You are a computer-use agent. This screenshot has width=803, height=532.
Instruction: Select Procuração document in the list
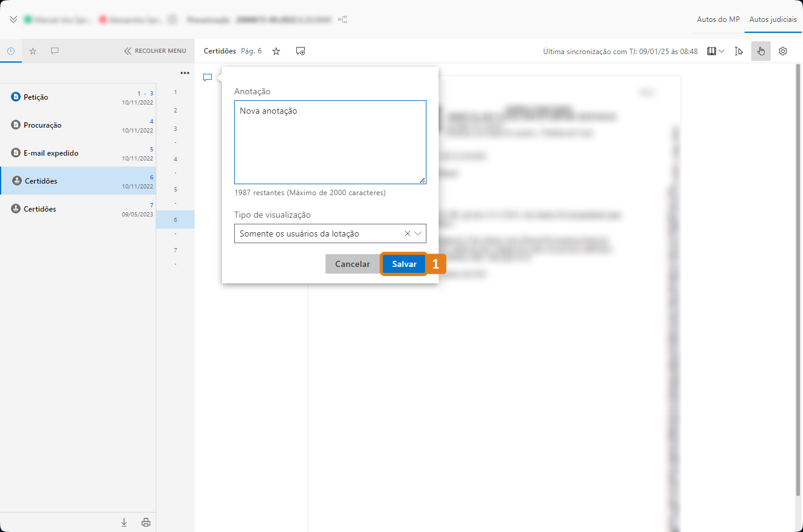coord(43,125)
